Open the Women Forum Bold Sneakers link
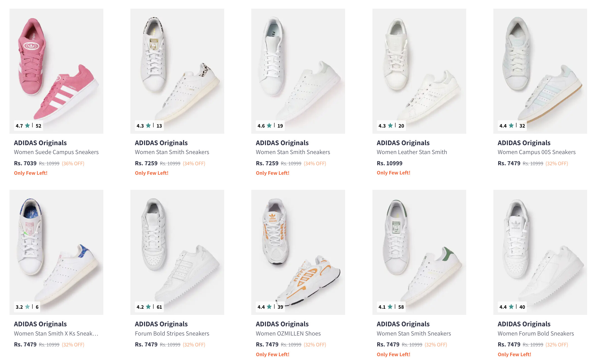 [536, 334]
